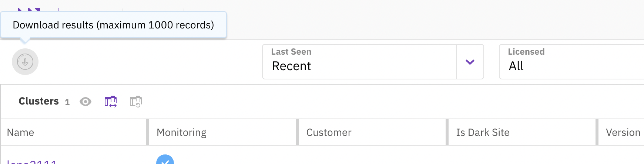Click the download results icon

tap(25, 62)
